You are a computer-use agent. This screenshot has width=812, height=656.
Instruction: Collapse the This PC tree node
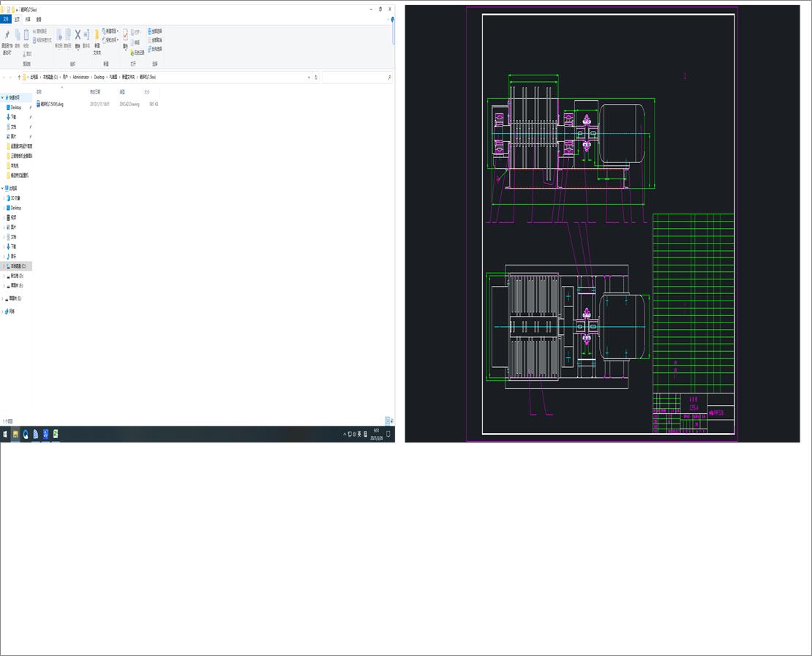tap(2, 188)
